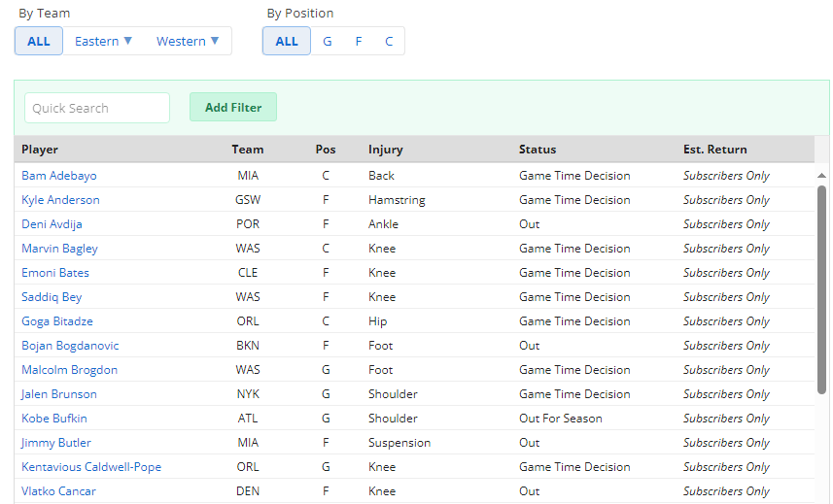Select the ALL positions filter

(x=287, y=41)
